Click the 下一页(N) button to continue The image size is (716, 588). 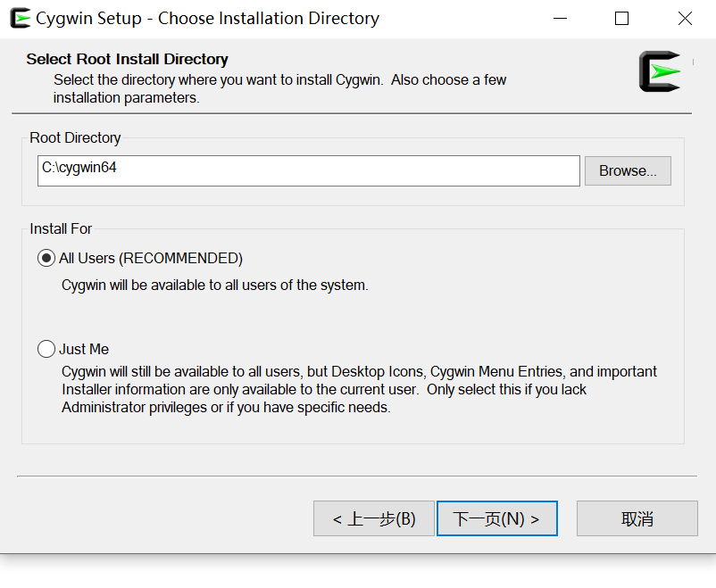(496, 518)
